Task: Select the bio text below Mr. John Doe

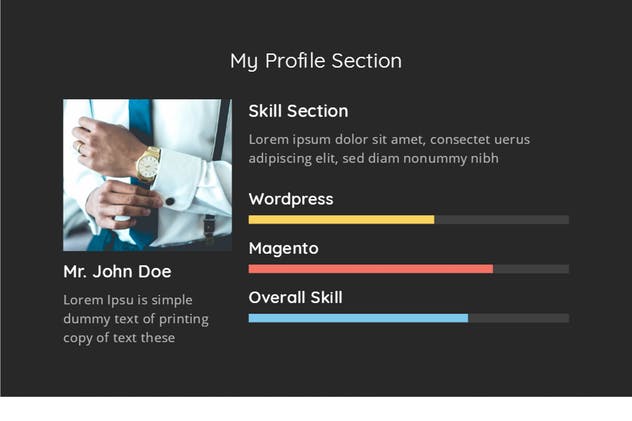Action: coord(135,319)
